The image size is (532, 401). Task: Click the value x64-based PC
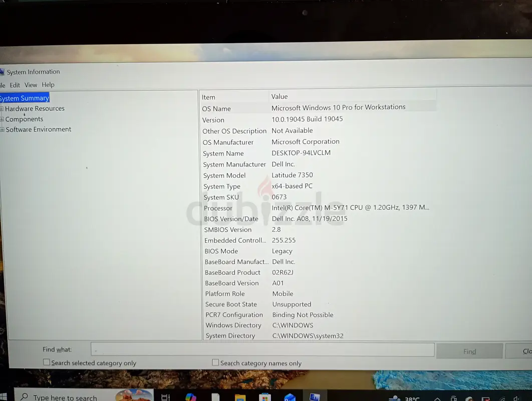pyautogui.click(x=292, y=186)
